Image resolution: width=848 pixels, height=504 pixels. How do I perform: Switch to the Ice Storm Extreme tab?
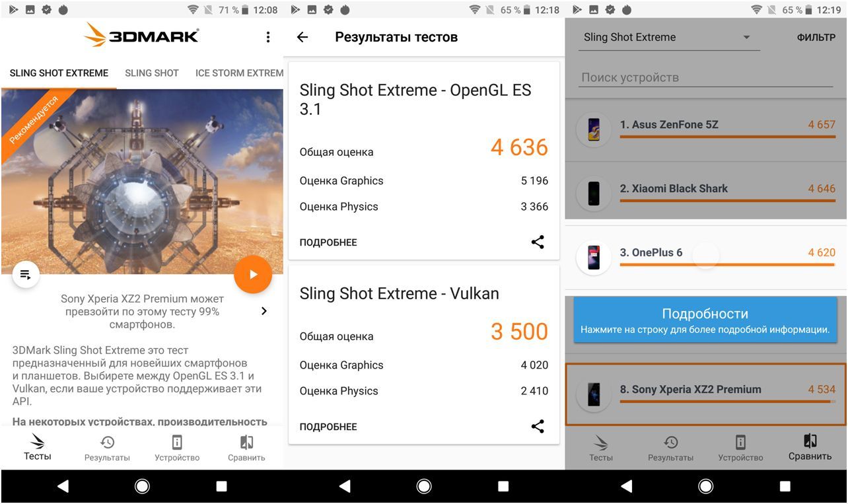[239, 73]
